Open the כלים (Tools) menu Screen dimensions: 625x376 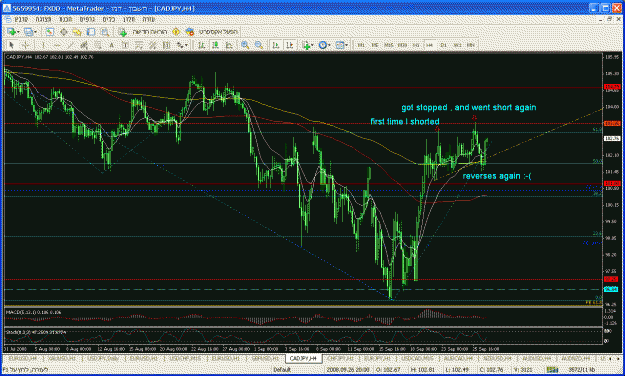(108, 19)
